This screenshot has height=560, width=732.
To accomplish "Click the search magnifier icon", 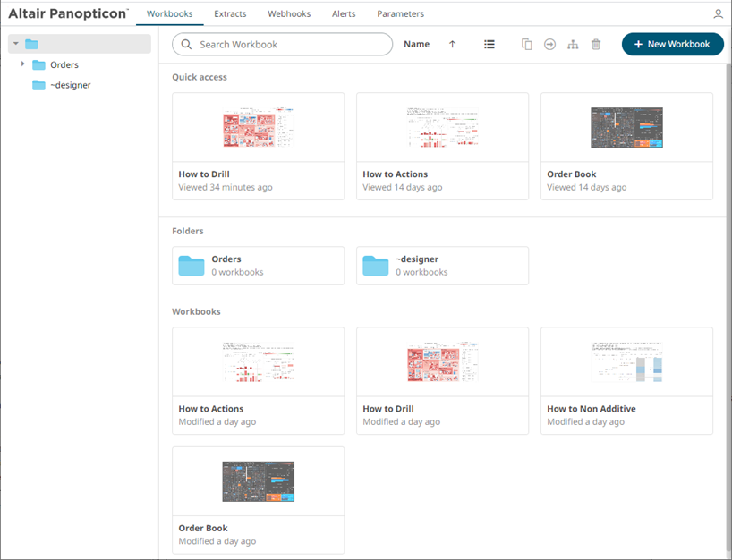I will [x=185, y=44].
